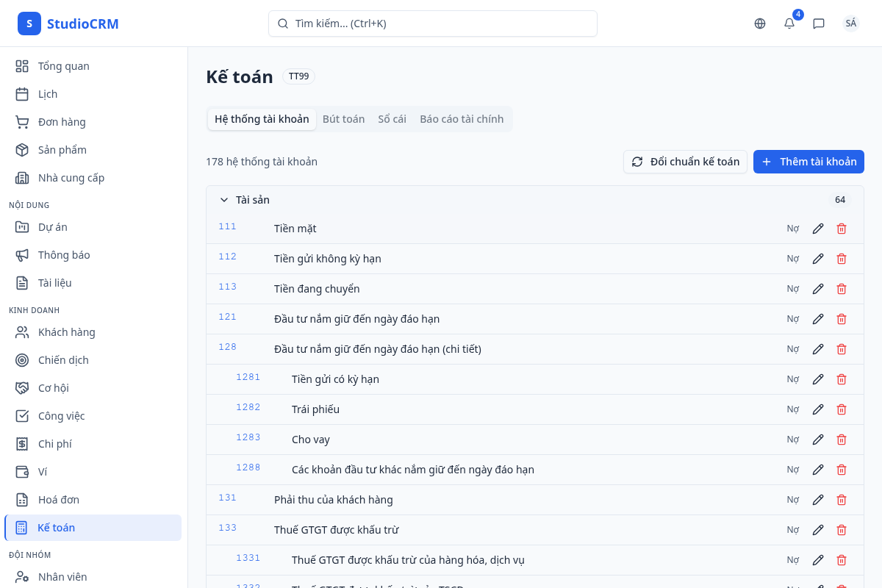
Task: Switch to the Bút toán tab
Action: click(343, 119)
